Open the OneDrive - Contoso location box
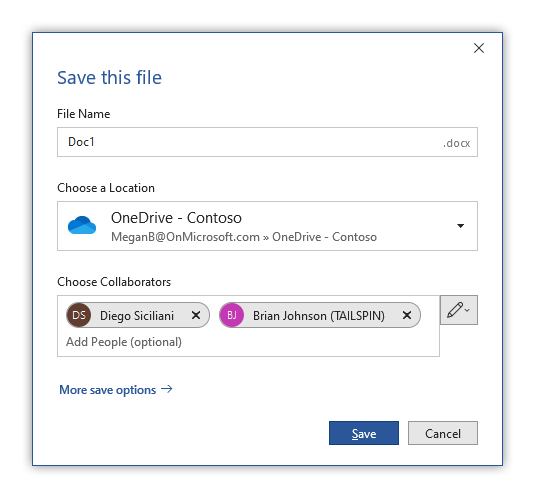This screenshot has width=535, height=498. pyautogui.click(x=267, y=226)
